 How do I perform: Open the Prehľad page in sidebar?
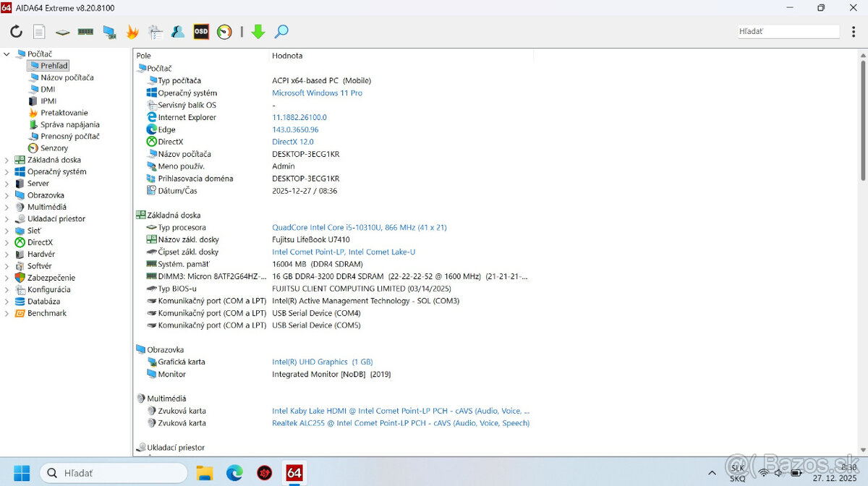[x=49, y=65]
